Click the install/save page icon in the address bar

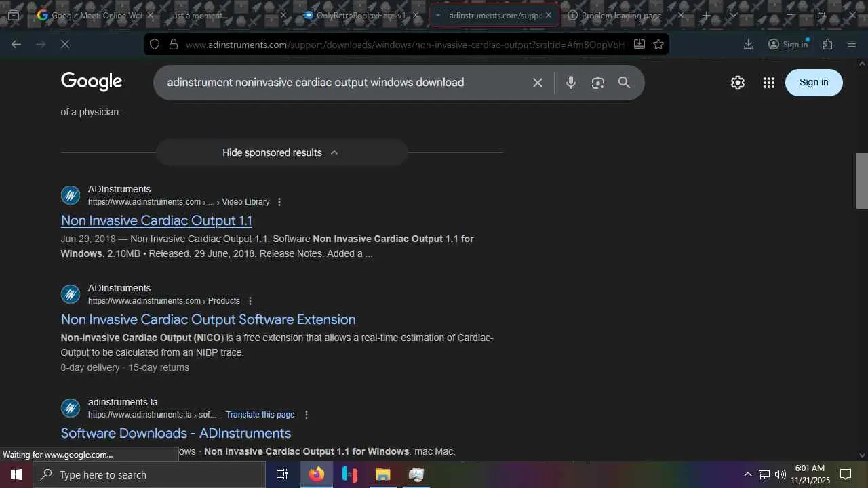639,44
